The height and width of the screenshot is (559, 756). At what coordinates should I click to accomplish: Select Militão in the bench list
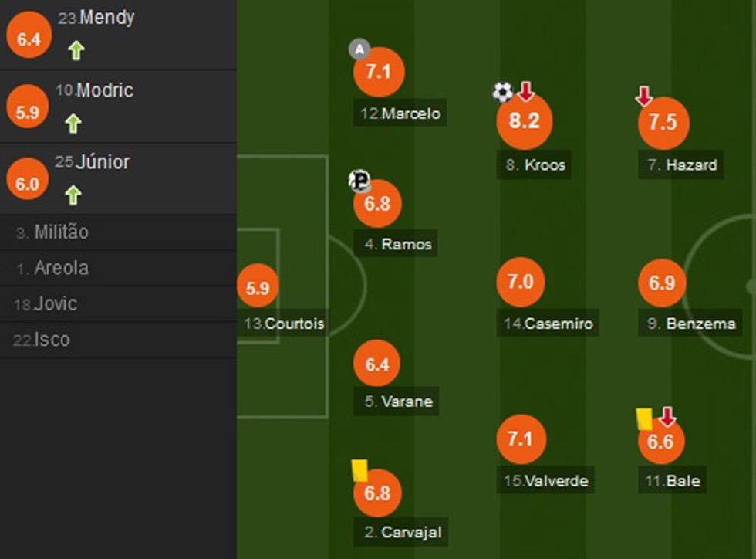point(61,232)
